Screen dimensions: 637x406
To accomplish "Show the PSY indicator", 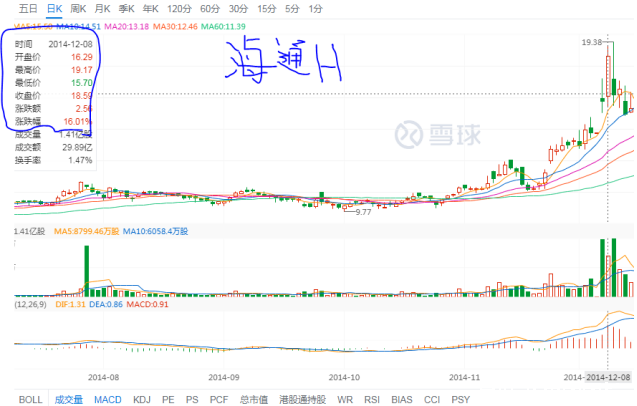I will pyautogui.click(x=461, y=399).
